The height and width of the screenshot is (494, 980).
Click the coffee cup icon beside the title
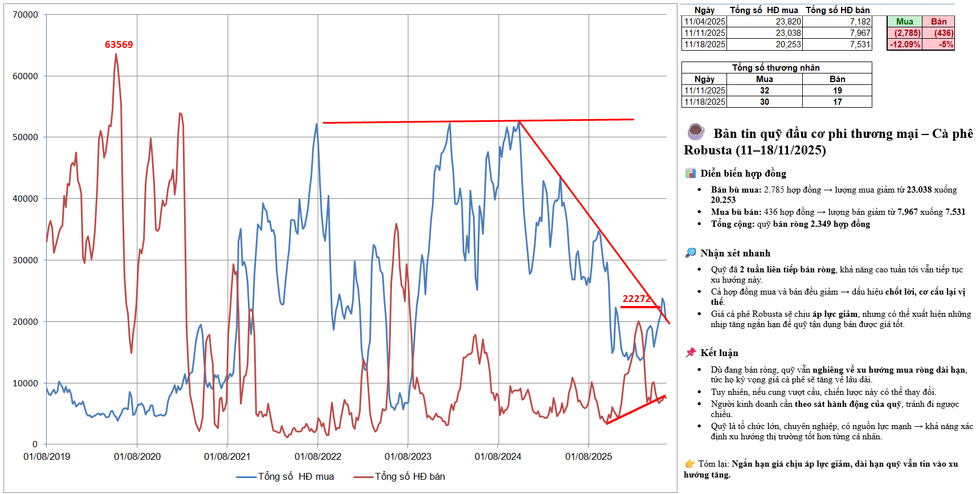(x=695, y=132)
